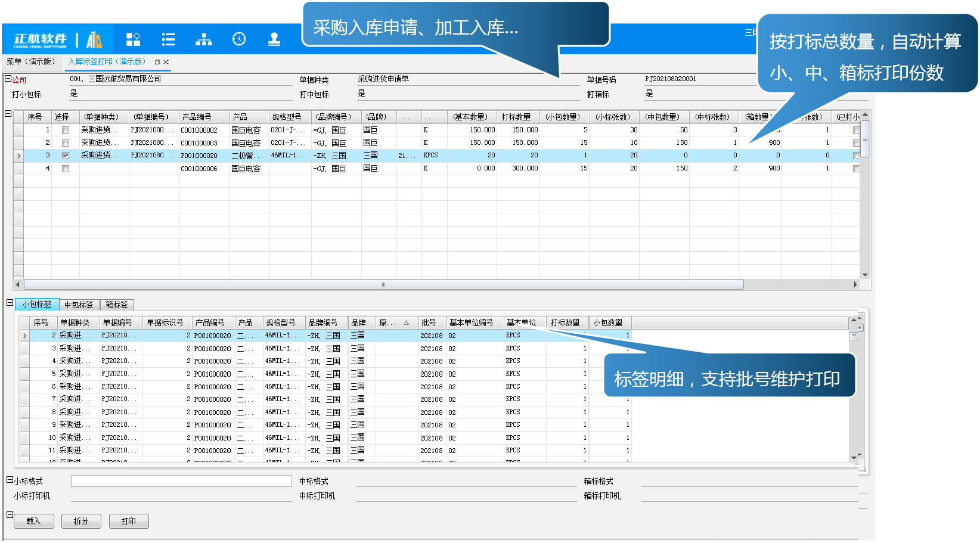
Task: Click the upper grid vertical scrollbar thumb
Action: 865,139
